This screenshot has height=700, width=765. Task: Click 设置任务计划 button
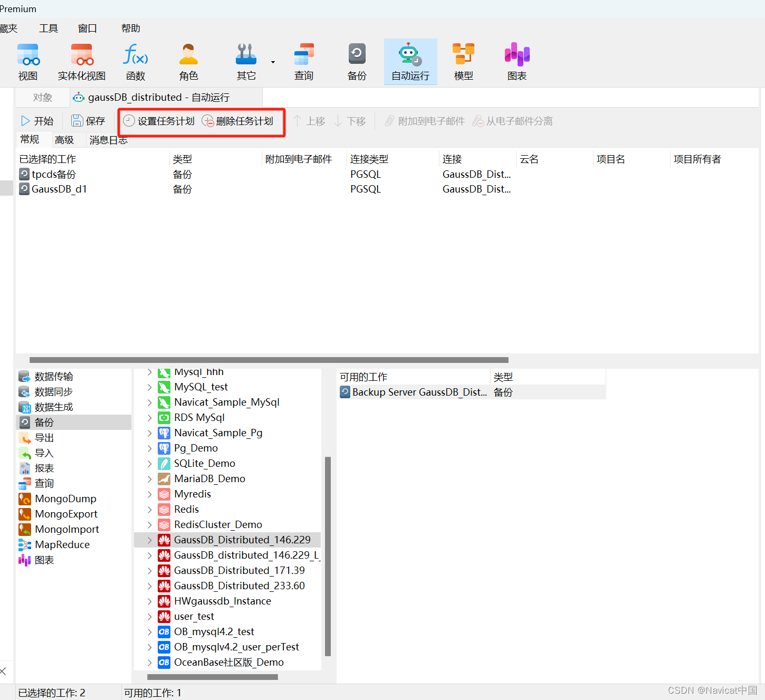pyautogui.click(x=159, y=121)
